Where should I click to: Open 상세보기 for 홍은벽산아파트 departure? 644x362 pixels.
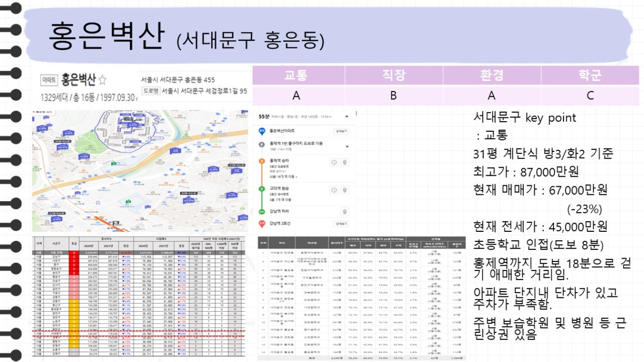(341, 131)
